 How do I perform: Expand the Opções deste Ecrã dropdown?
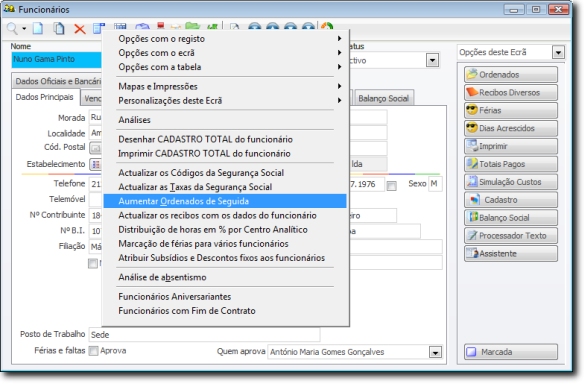[558, 52]
